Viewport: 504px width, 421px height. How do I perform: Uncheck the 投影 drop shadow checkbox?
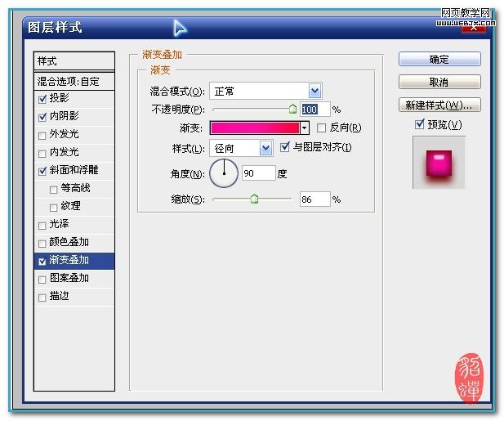(42, 99)
